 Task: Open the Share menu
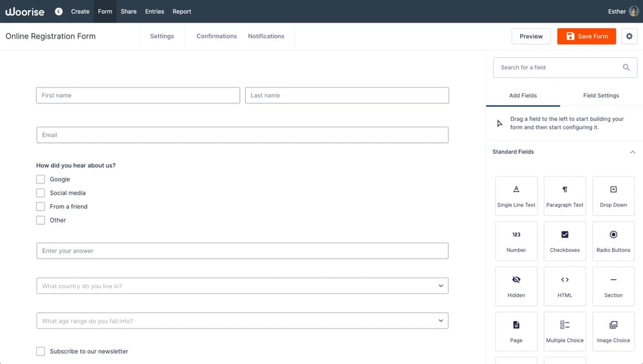[129, 12]
